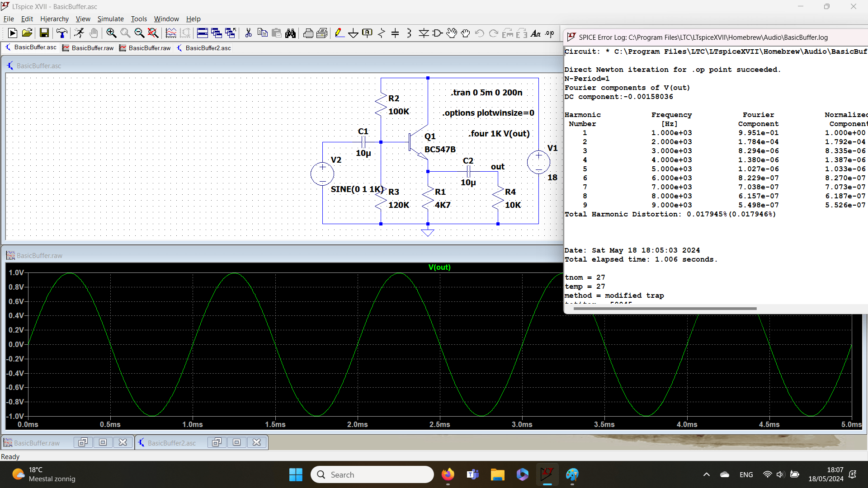Undo the last action
This screenshot has height=488, width=868.
point(480,33)
